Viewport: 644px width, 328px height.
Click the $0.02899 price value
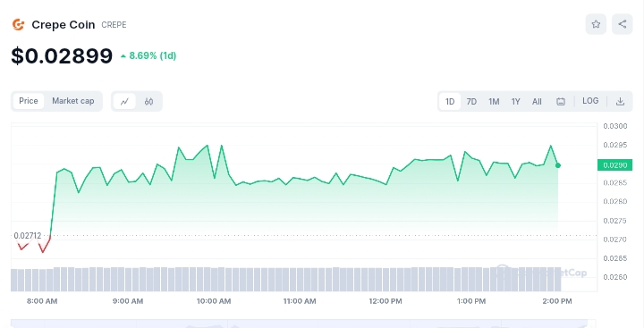click(x=62, y=55)
